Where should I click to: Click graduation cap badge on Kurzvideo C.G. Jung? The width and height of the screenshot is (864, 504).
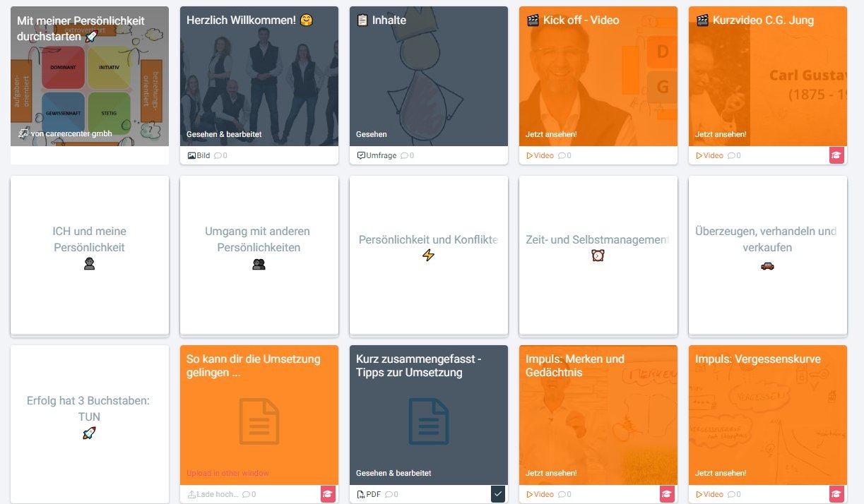(x=837, y=155)
